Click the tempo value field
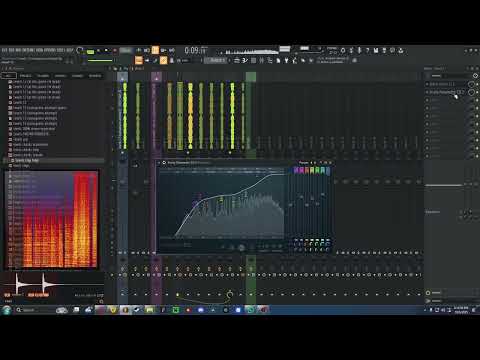480x360 pixels. [126, 50]
